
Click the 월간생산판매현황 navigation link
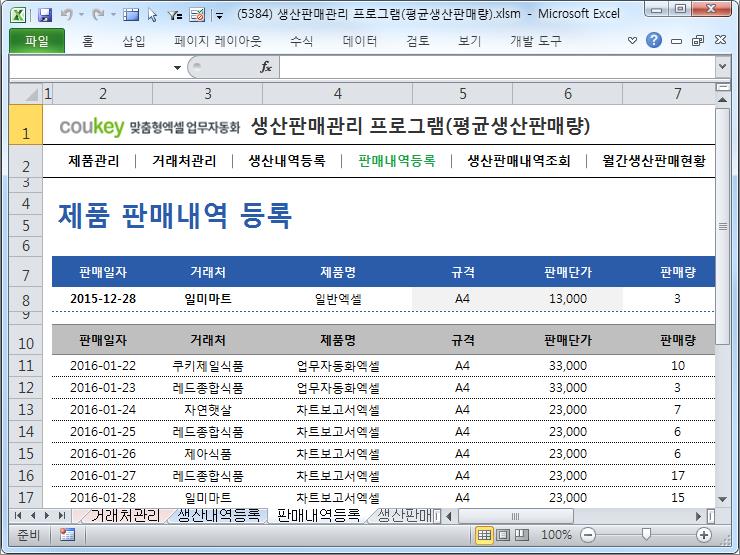point(654,161)
